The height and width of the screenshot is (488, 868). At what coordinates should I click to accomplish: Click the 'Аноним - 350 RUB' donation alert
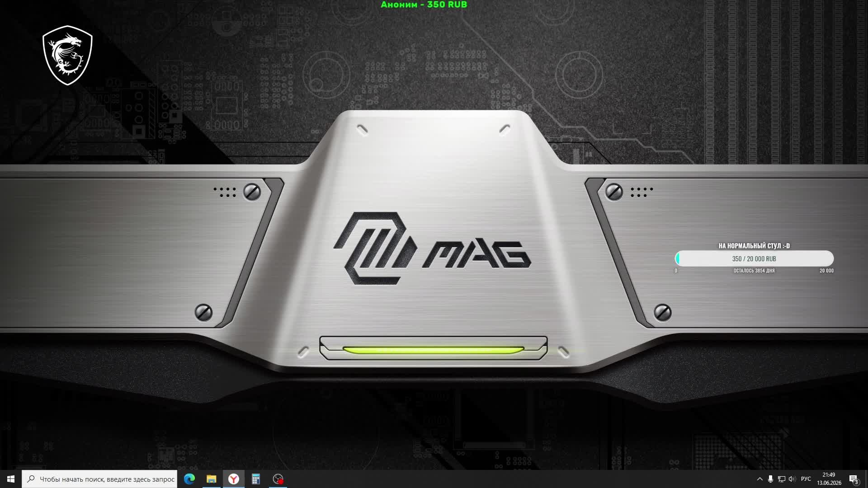tap(424, 5)
